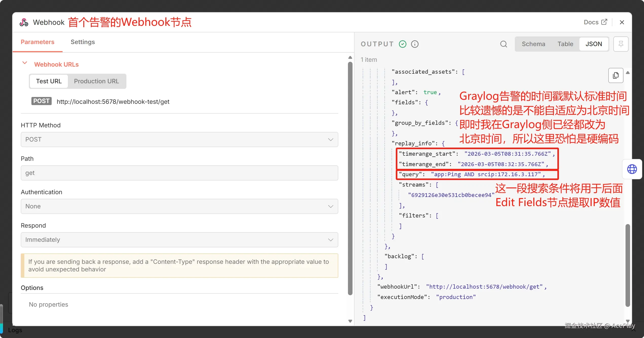Switch output view to Schema
644x338 pixels.
tap(533, 44)
